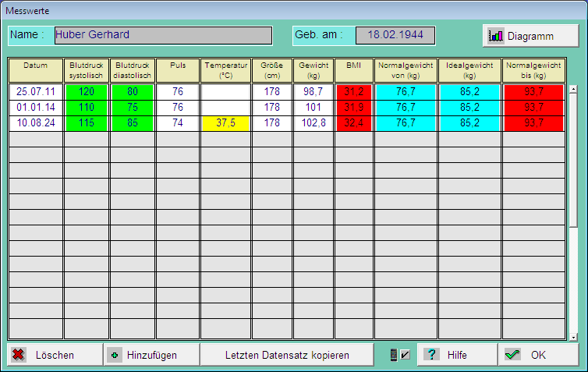Screen dimensions: 588x372
Task: Select the red BMI cell 32,4
Action: point(353,123)
